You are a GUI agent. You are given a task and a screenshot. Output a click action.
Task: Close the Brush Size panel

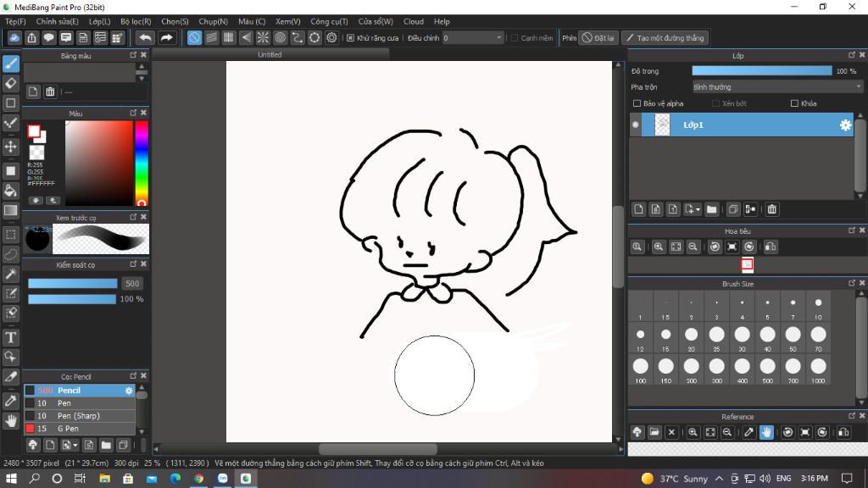[x=862, y=283]
